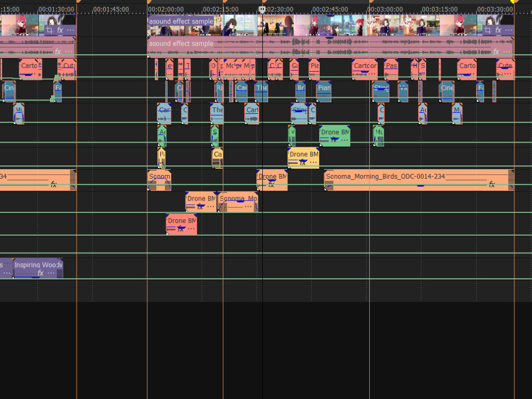Select the blue Br audio clip
Screen dimensions: 532x399
tap(300, 92)
